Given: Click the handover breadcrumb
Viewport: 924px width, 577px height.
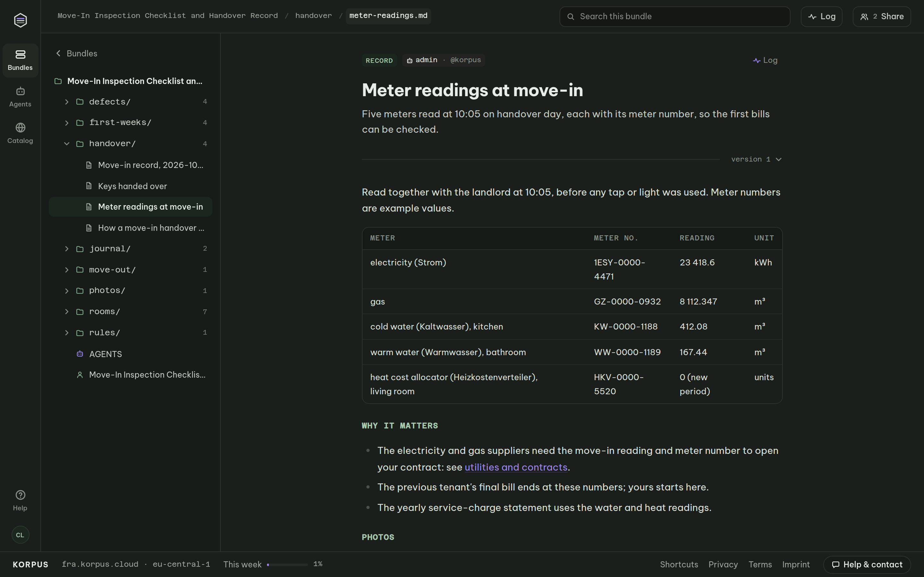Looking at the screenshot, I should click(313, 16).
